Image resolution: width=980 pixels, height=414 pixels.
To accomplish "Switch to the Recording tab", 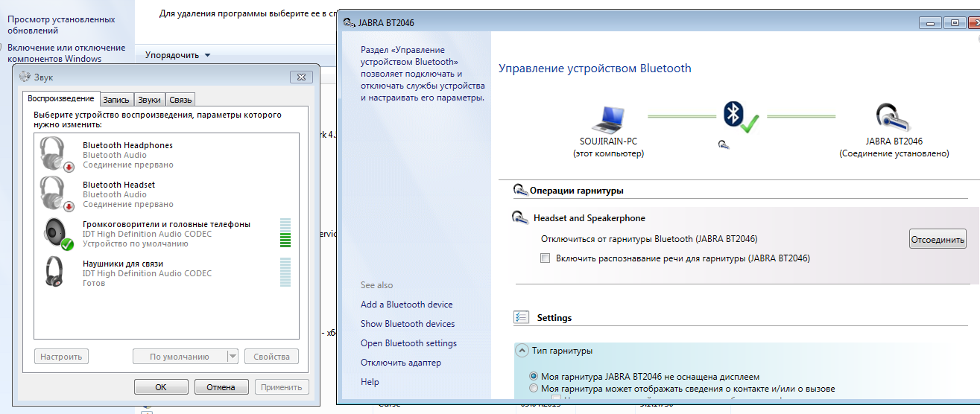I will pos(116,100).
